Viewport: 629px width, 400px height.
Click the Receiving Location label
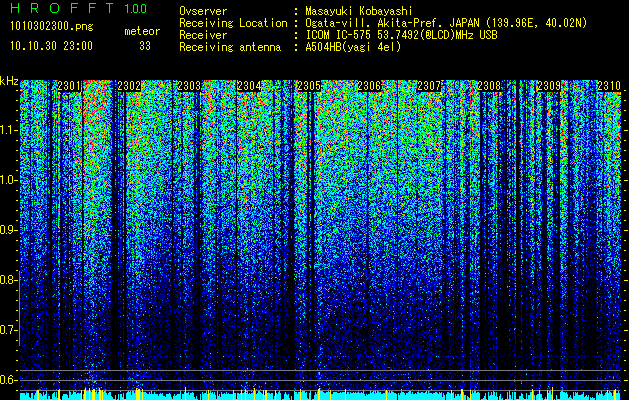point(233,23)
